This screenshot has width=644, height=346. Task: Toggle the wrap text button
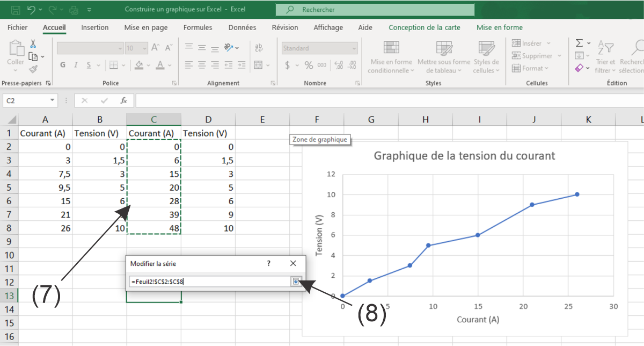tap(259, 48)
